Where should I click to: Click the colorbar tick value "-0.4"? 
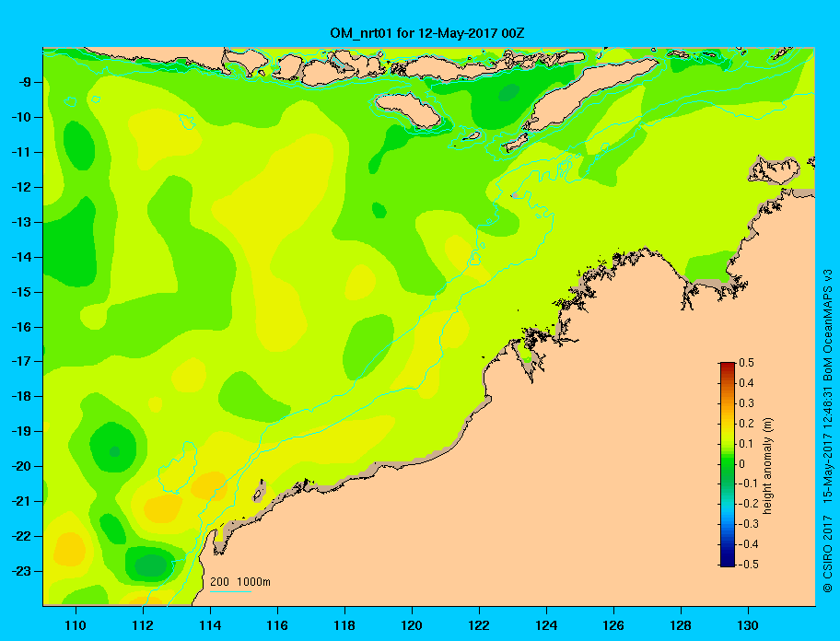tap(749, 544)
